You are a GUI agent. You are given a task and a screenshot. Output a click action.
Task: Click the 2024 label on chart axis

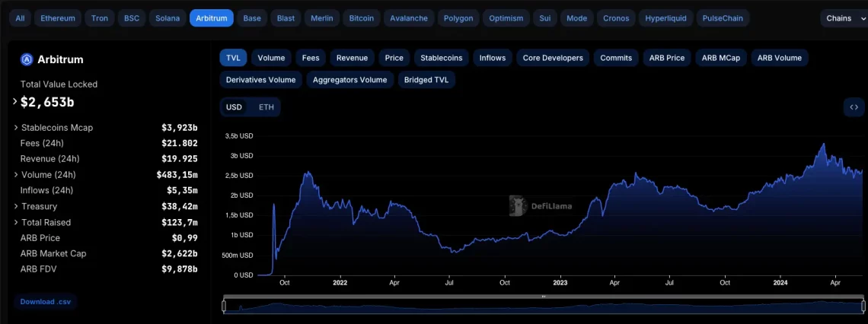click(780, 282)
